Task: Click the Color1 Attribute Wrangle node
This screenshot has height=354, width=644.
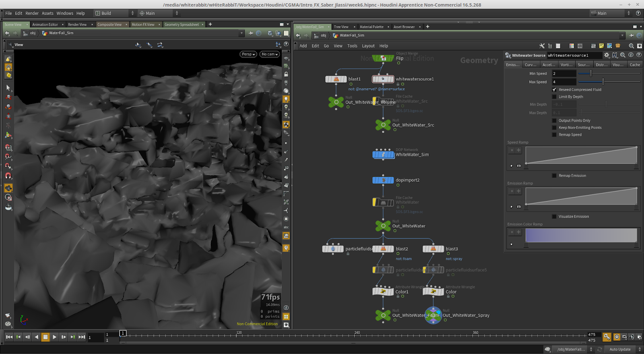Action: coord(383,292)
